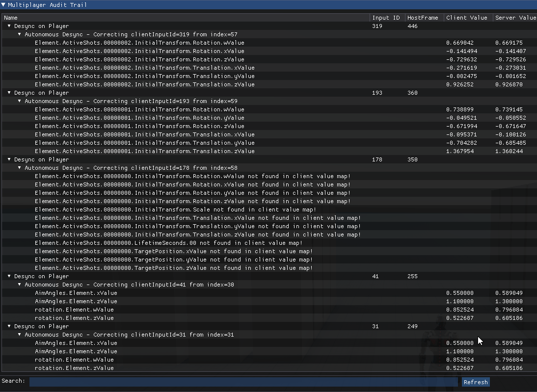537x392 pixels.
Task: Select the Client Value column header
Action: pyautogui.click(x=467, y=17)
